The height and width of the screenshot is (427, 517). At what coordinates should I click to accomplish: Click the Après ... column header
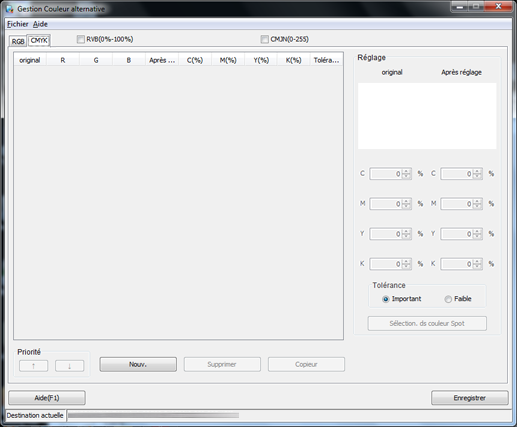[162, 60]
